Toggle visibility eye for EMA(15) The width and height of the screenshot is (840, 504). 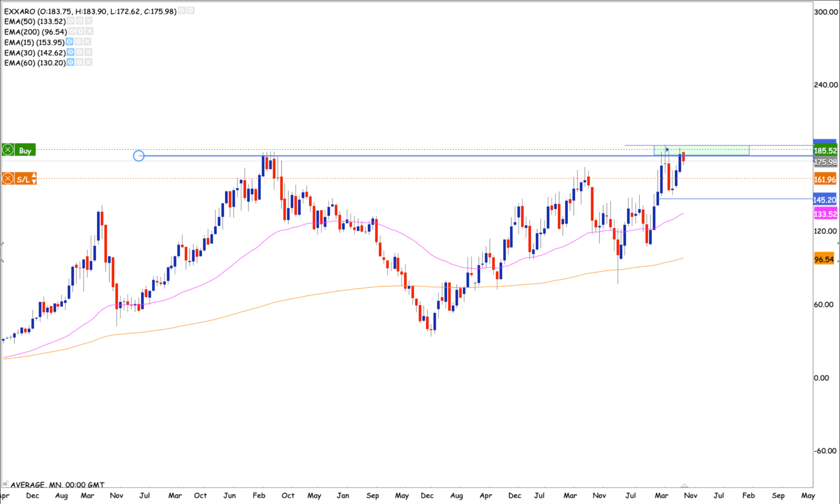coord(69,42)
